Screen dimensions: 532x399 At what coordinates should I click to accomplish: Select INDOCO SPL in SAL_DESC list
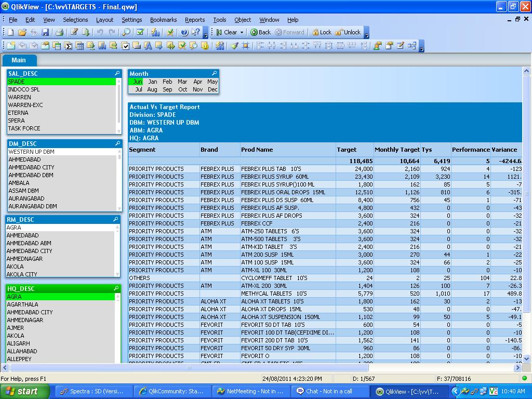(x=24, y=89)
